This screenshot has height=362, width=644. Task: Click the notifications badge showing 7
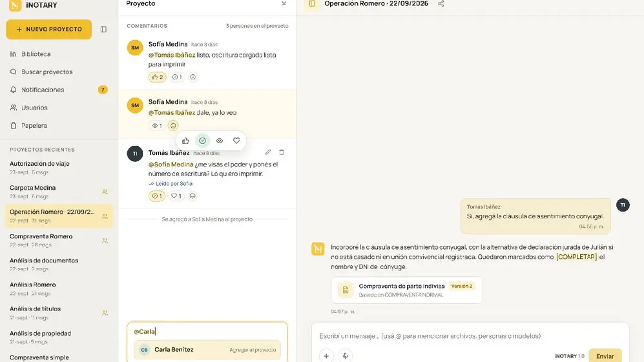[103, 90]
